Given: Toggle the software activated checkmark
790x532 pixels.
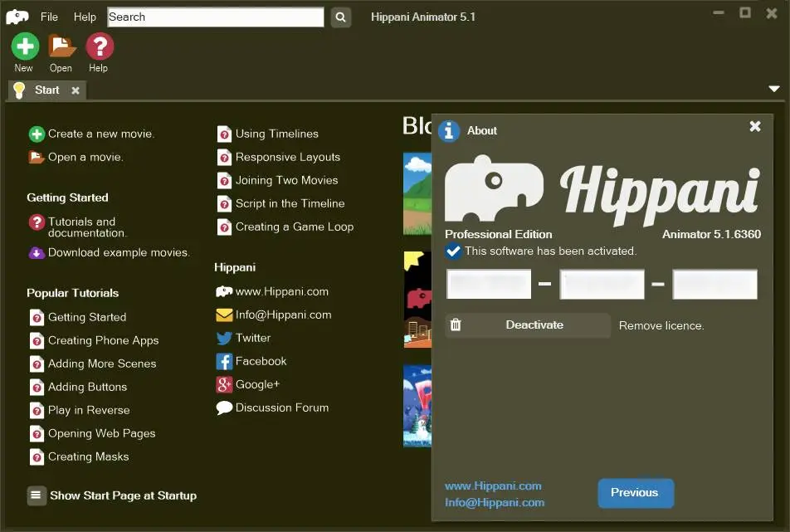Looking at the screenshot, I should (x=453, y=251).
